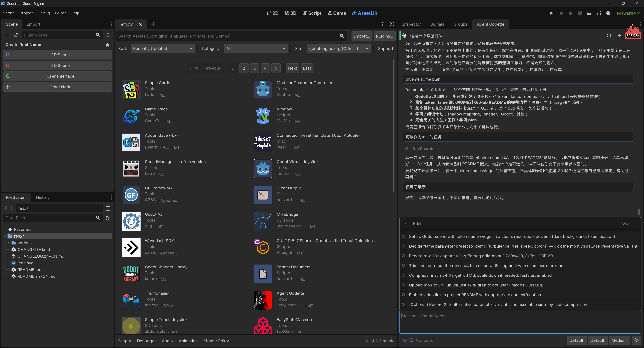Click the FileSystem sort files icon
644x348 pixels.
[x=108, y=218]
